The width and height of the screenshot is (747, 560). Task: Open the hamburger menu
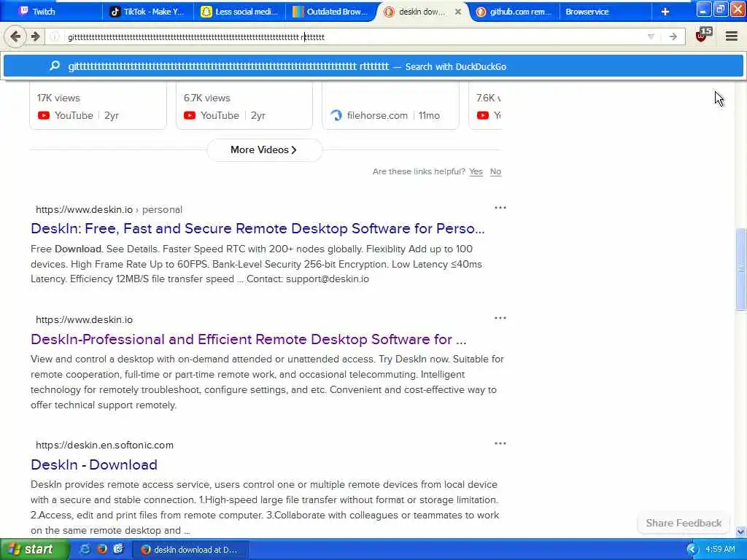click(731, 36)
